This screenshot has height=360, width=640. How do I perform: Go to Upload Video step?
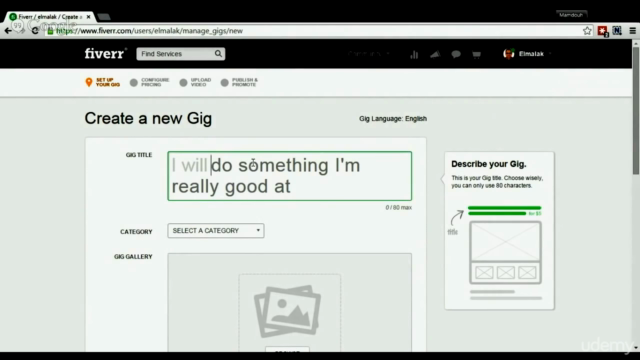point(196,82)
